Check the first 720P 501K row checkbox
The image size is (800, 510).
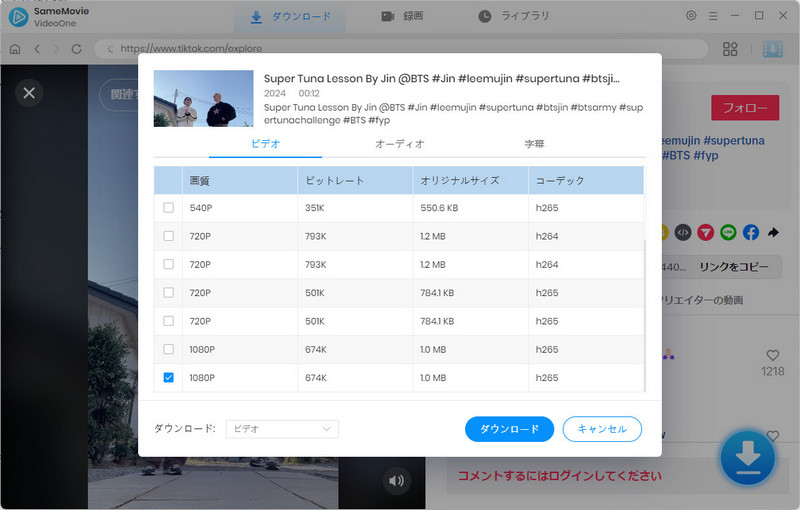click(168, 293)
